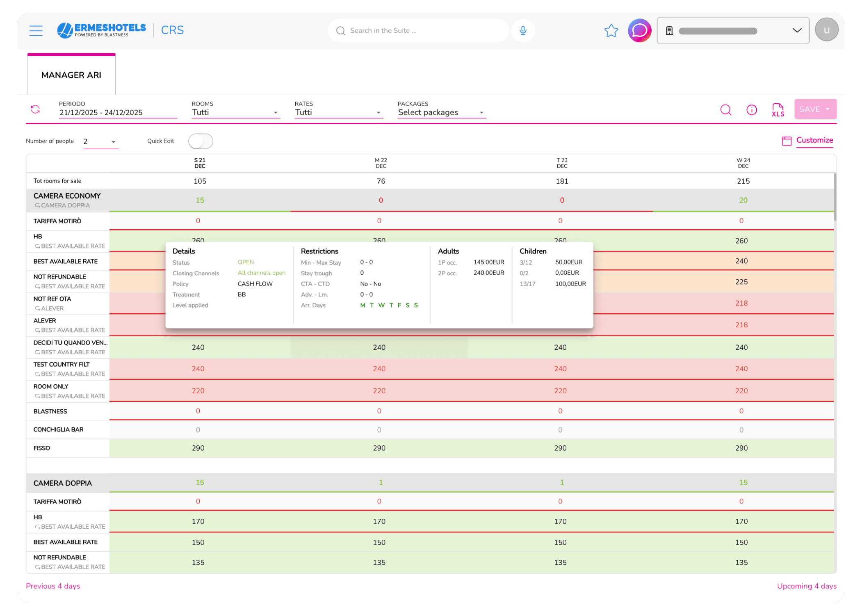Open the chat assistant bubble icon
Viewport: 862px width, 616px height.
point(639,31)
